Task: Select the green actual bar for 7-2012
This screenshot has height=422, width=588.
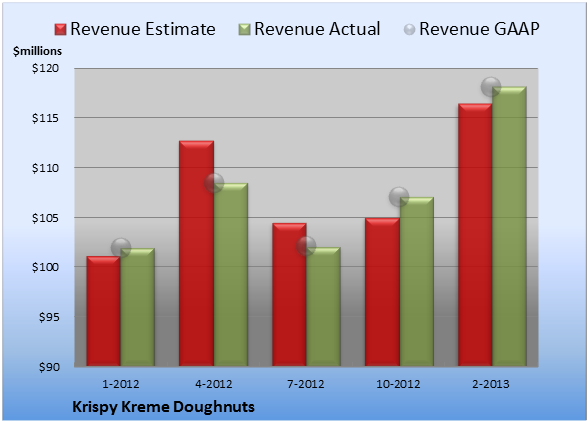Action: pos(324,306)
